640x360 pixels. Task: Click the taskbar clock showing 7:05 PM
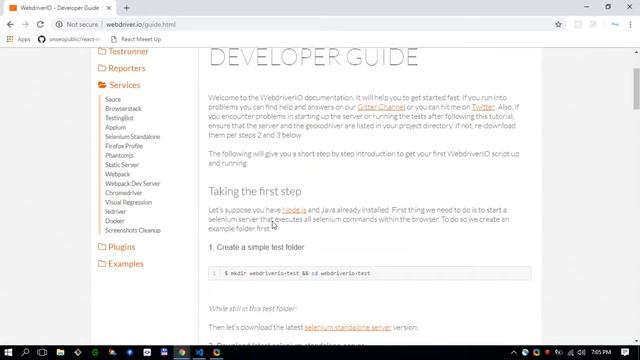click(x=601, y=352)
